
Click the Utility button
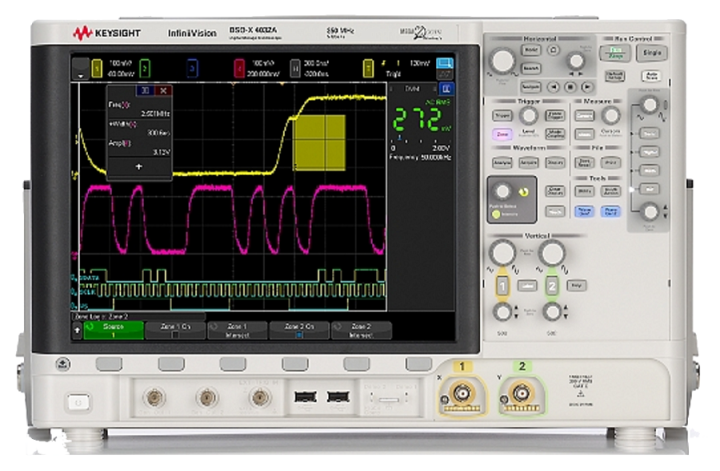[x=585, y=191]
